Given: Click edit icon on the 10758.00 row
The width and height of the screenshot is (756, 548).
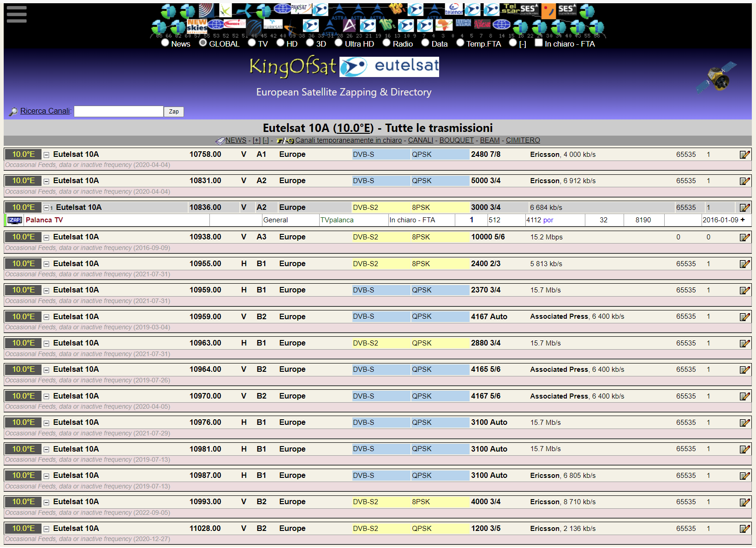Looking at the screenshot, I should (744, 155).
